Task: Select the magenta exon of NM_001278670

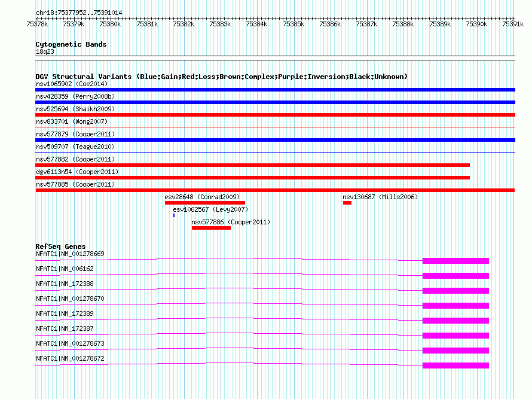Action: point(455,306)
